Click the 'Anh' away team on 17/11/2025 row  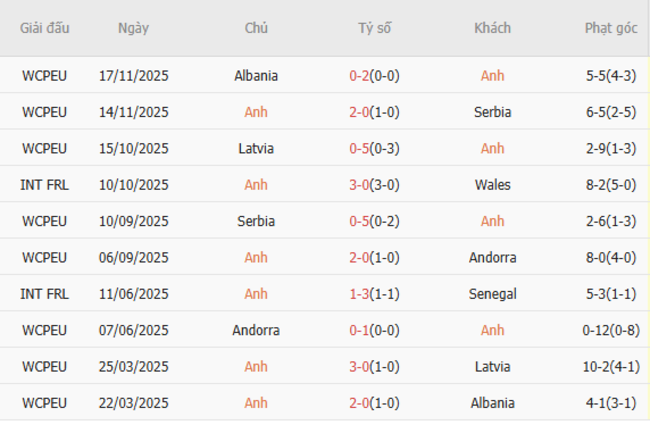493,75
